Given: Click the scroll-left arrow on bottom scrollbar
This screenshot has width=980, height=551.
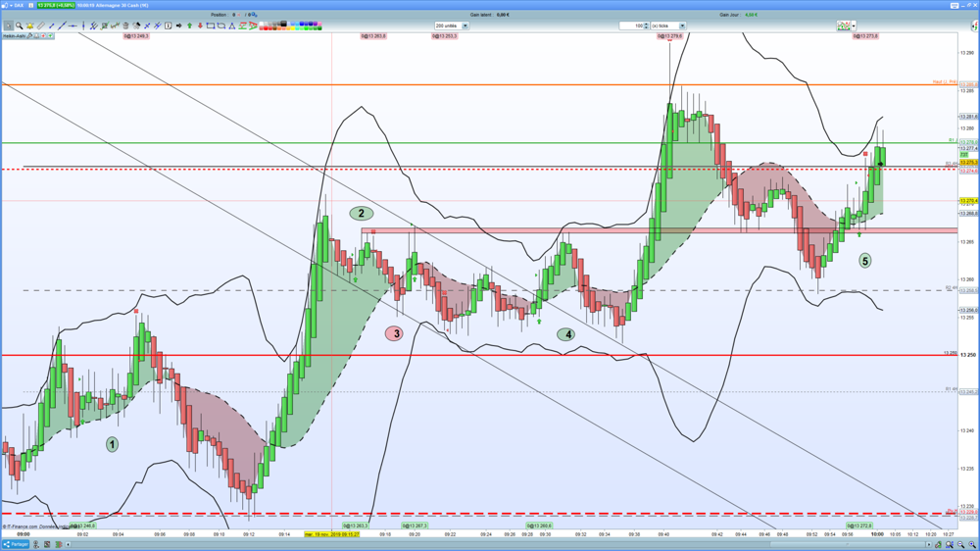Looking at the screenshot, I should [68, 544].
